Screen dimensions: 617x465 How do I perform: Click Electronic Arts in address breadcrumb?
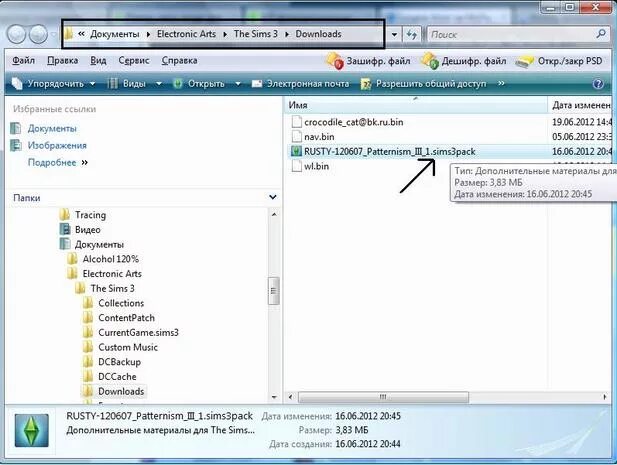pos(187,34)
